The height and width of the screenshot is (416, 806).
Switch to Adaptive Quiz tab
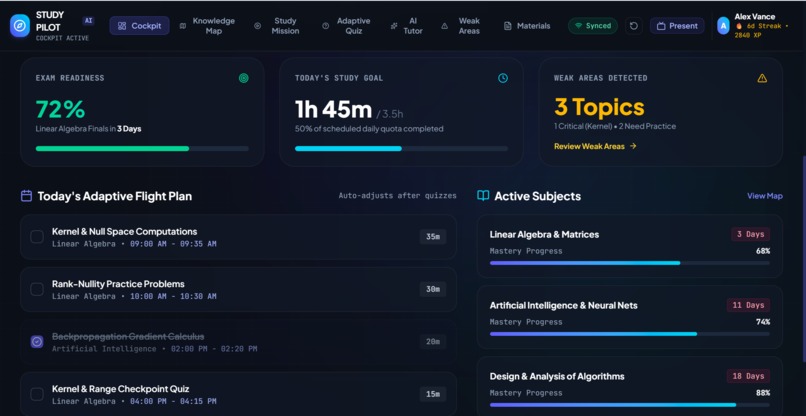point(347,26)
